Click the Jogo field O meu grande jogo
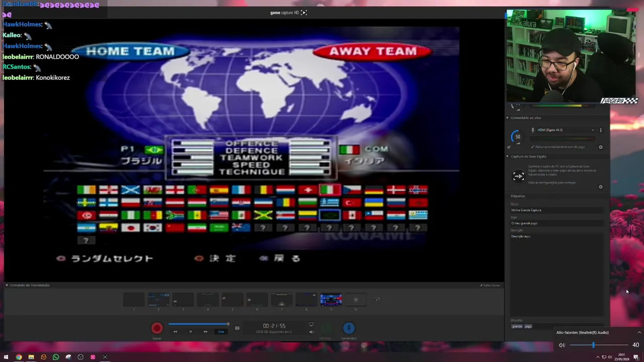The width and height of the screenshot is (644, 362). (x=556, y=223)
